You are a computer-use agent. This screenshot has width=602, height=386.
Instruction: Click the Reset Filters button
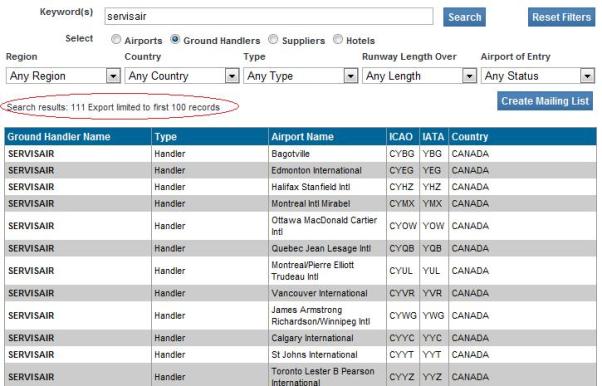pos(561,17)
